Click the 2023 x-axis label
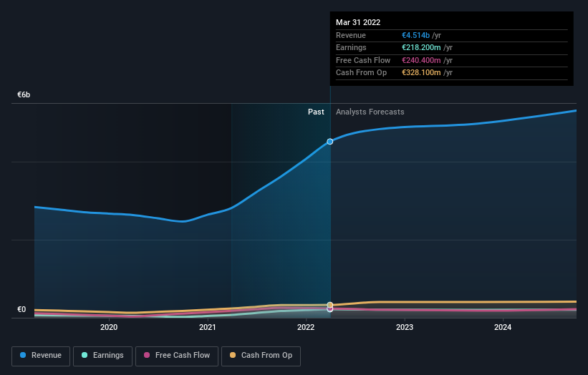The width and height of the screenshot is (588, 375). (x=405, y=327)
